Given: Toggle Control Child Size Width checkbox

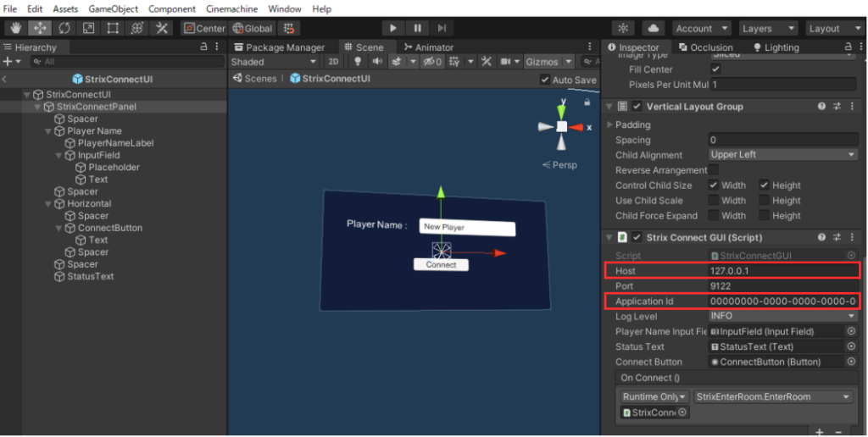Looking at the screenshot, I should [x=714, y=185].
